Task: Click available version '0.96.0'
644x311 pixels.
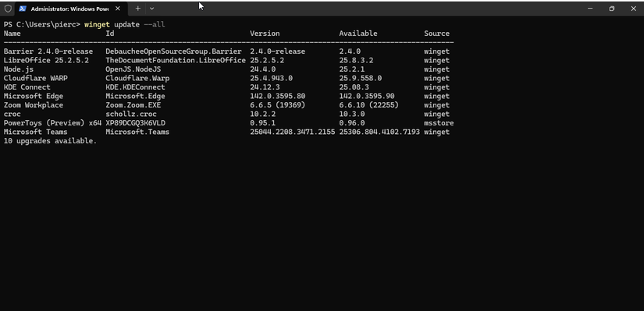Action: click(x=352, y=123)
